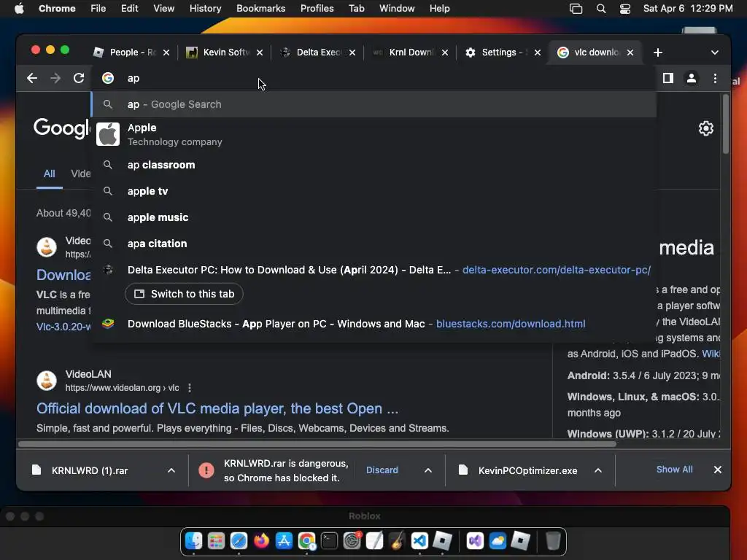Open System Settings from the Dock

tap(352, 541)
